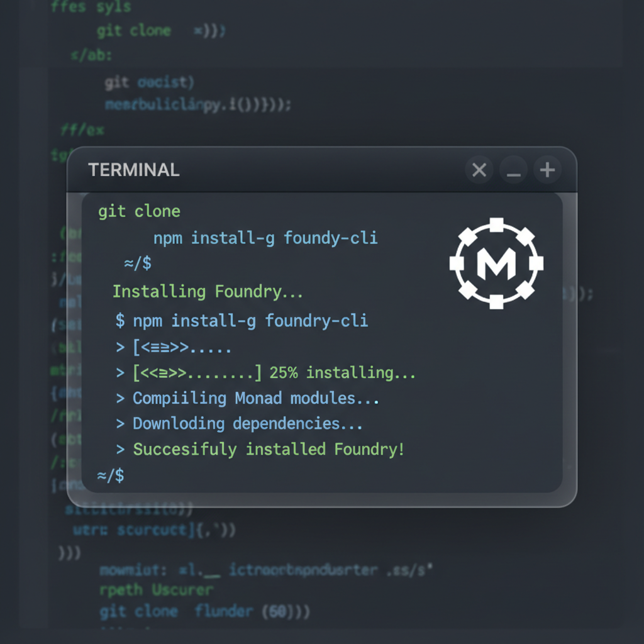Click the > marker before Compiiling Monad modules
Screen dimensions: 644x644
[120, 397]
